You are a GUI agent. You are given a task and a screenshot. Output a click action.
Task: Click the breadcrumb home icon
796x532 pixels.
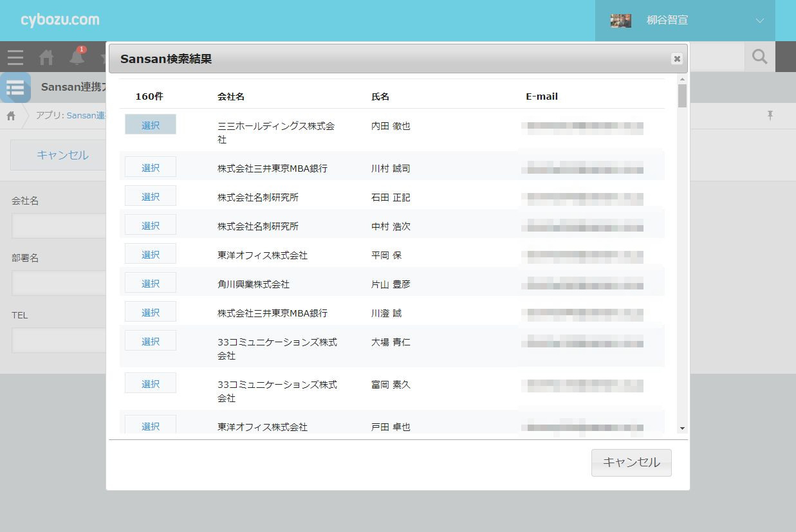click(11, 116)
